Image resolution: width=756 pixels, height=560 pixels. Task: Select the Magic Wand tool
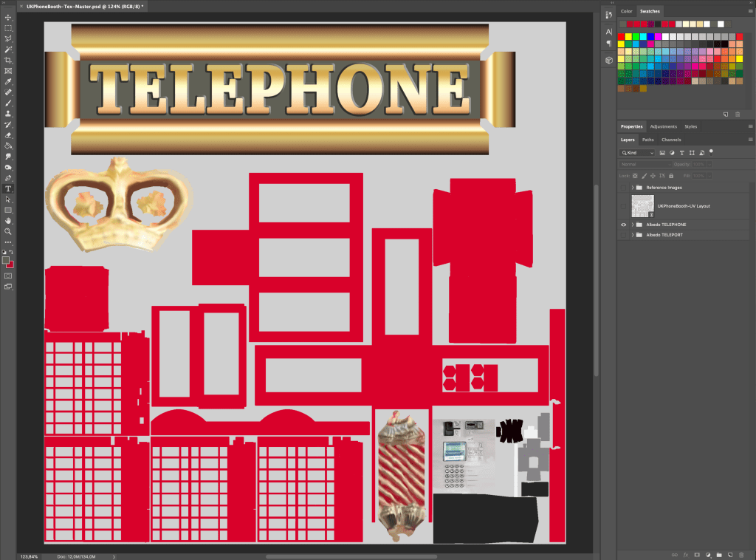click(8, 49)
